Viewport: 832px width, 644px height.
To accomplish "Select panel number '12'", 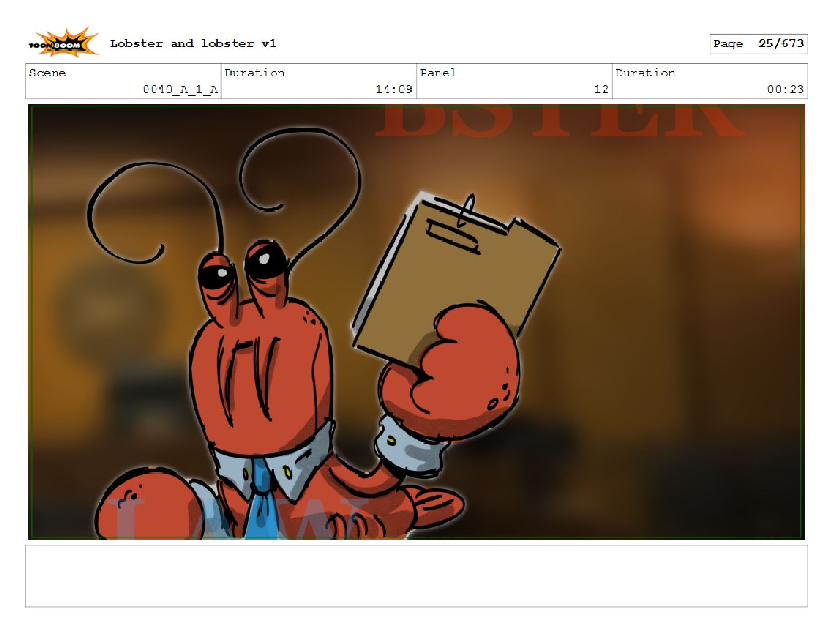I will coord(601,89).
